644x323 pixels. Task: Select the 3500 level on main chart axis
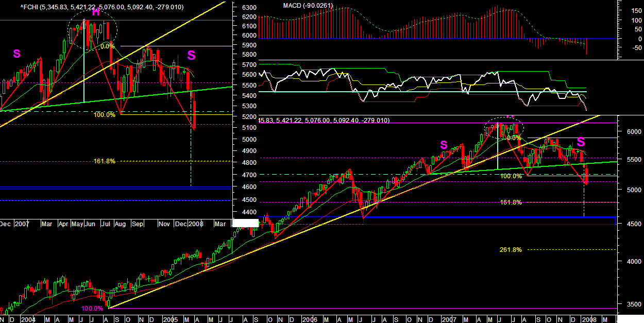tap(633, 304)
